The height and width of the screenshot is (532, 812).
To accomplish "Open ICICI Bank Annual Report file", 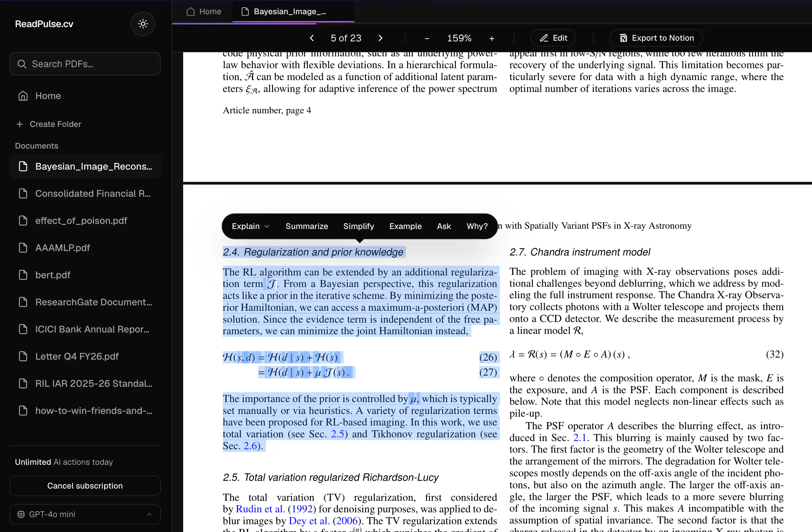I will click(85, 329).
